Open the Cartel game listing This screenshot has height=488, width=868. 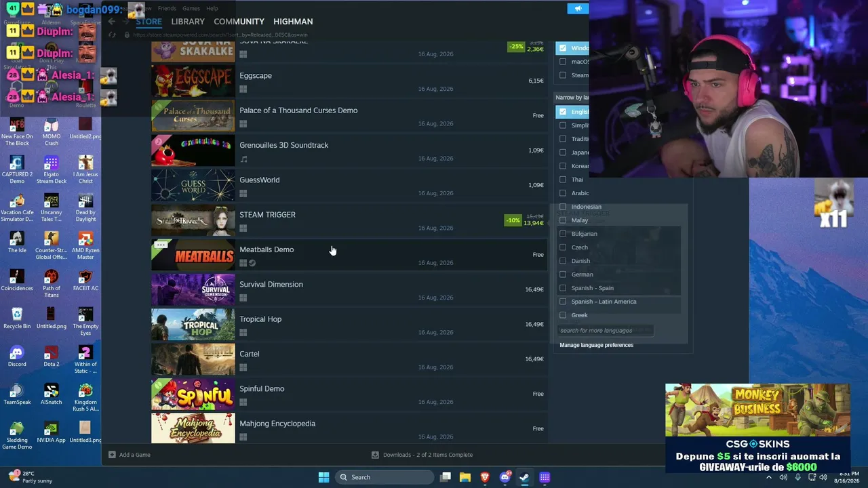[349, 359]
